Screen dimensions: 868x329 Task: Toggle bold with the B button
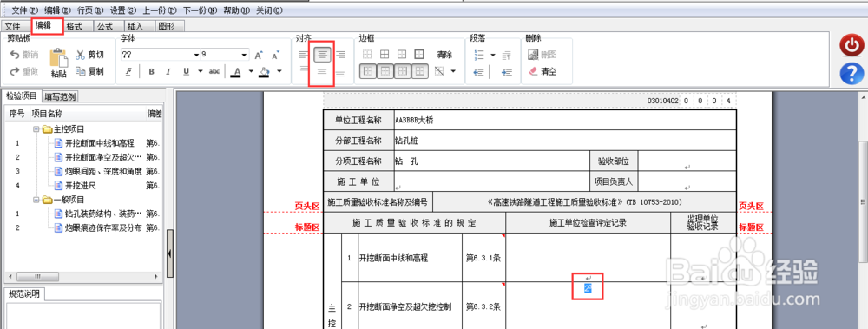[x=151, y=71]
